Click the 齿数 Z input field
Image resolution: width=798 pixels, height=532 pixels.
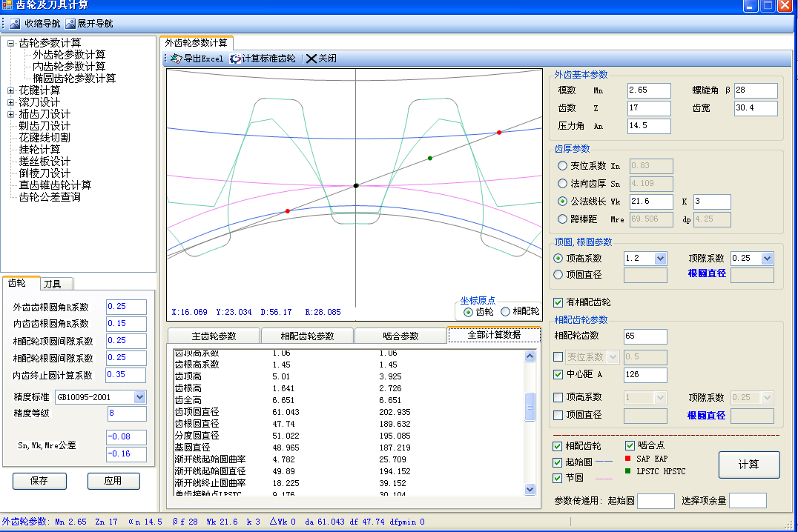coord(649,108)
